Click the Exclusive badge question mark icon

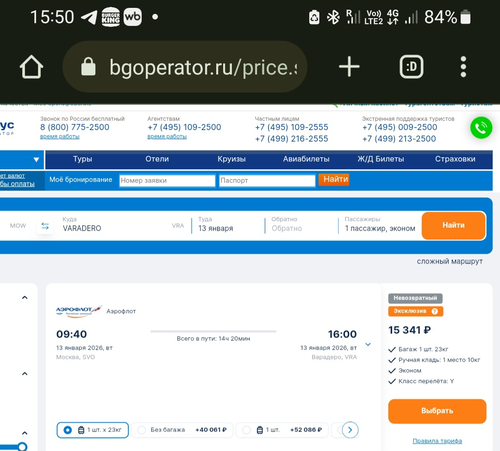[x=435, y=311]
